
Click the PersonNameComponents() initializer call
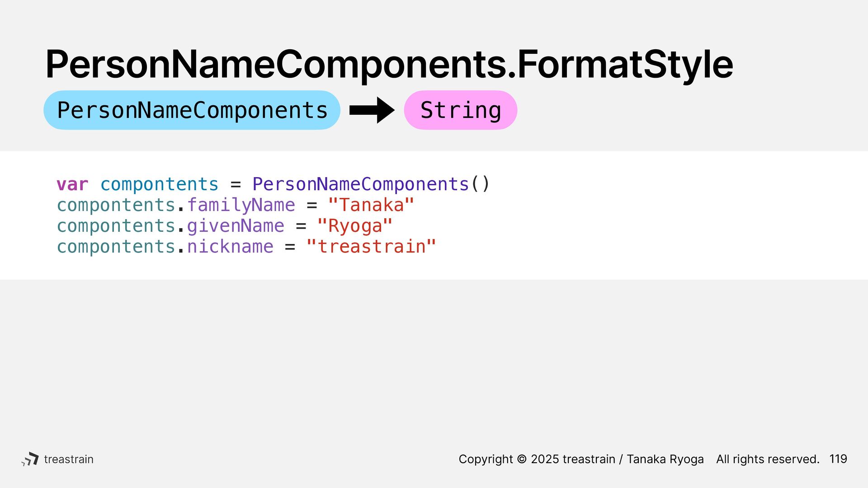click(371, 184)
